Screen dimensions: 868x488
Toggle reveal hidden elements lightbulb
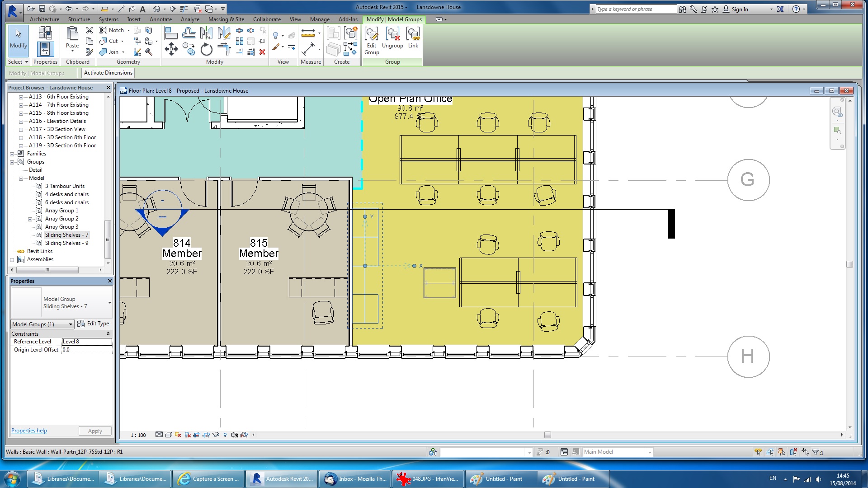(x=225, y=435)
